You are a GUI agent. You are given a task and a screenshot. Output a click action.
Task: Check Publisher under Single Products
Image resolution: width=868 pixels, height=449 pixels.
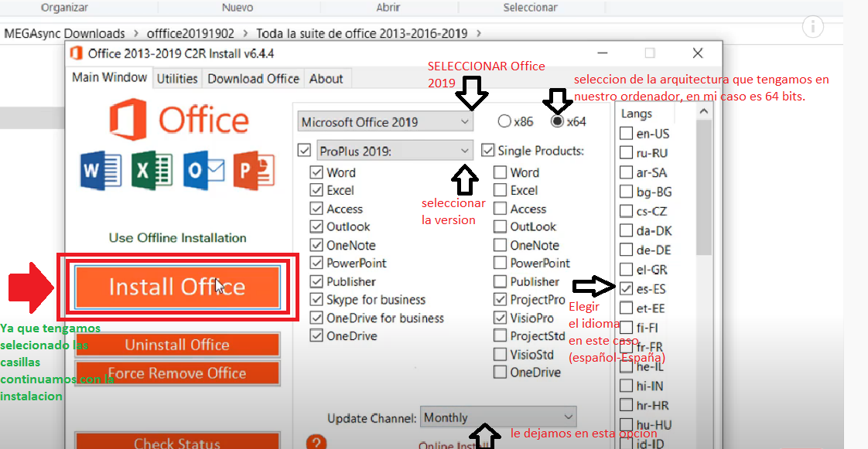click(500, 282)
